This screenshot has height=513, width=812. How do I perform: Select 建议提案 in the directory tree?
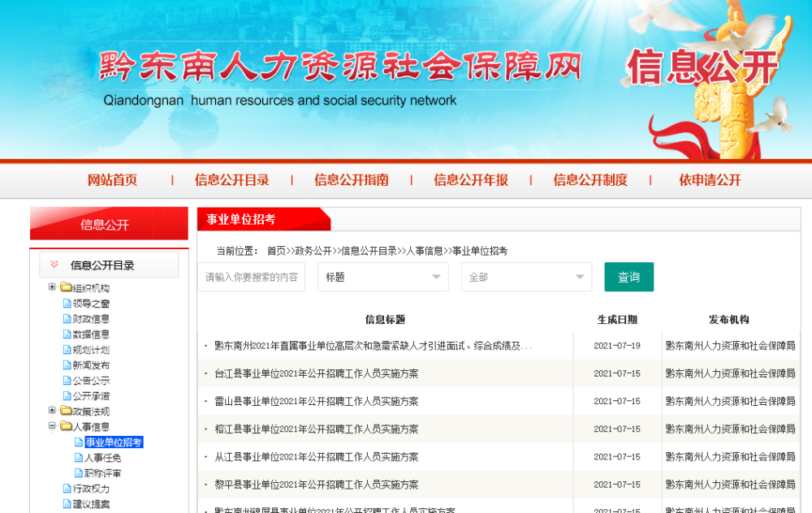91,505
